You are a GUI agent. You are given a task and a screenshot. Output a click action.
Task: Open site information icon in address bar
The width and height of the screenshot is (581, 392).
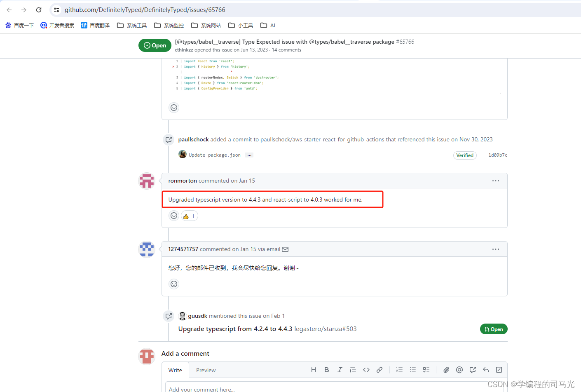[x=56, y=10]
